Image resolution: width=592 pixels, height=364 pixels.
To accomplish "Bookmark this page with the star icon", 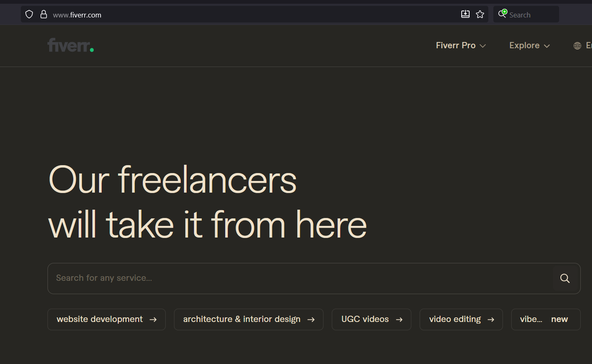I will coord(480,15).
